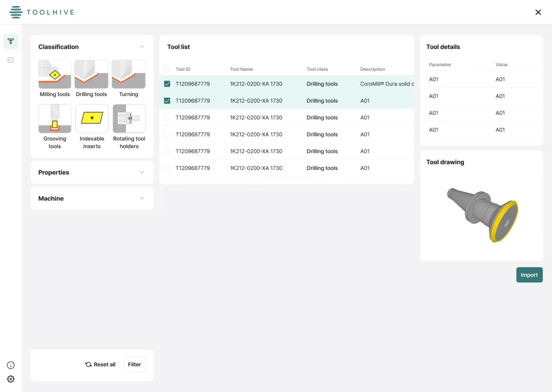Collapse the Classification section
This screenshot has height=392, width=552.
tap(142, 47)
